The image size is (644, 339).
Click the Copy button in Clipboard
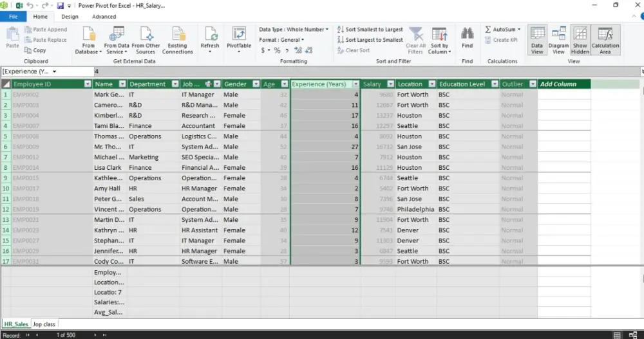35,50
